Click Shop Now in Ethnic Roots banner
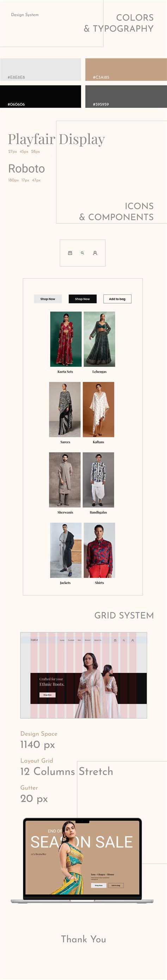 coord(48,695)
